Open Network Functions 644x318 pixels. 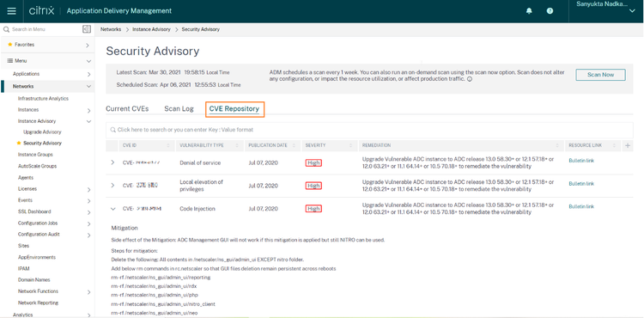click(38, 291)
